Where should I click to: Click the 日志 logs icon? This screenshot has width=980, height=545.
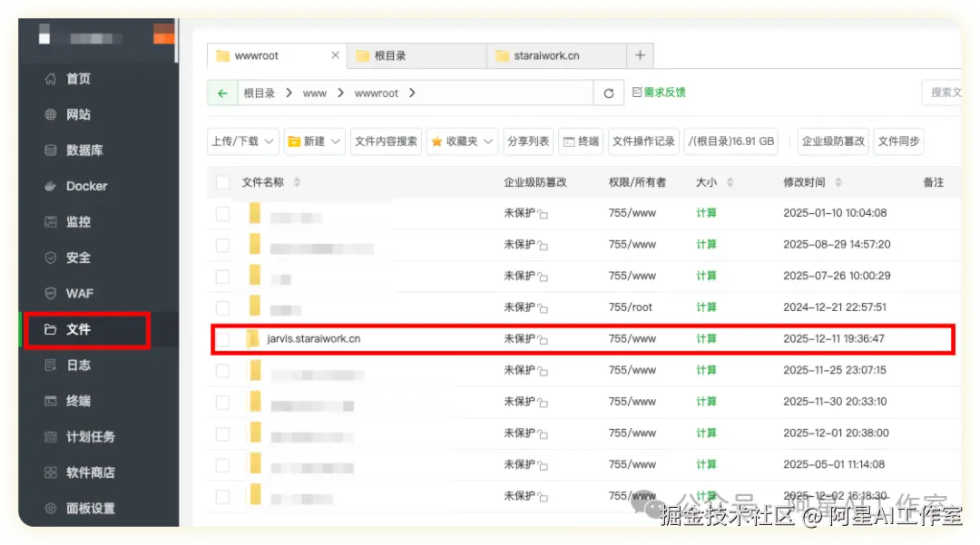[51, 365]
